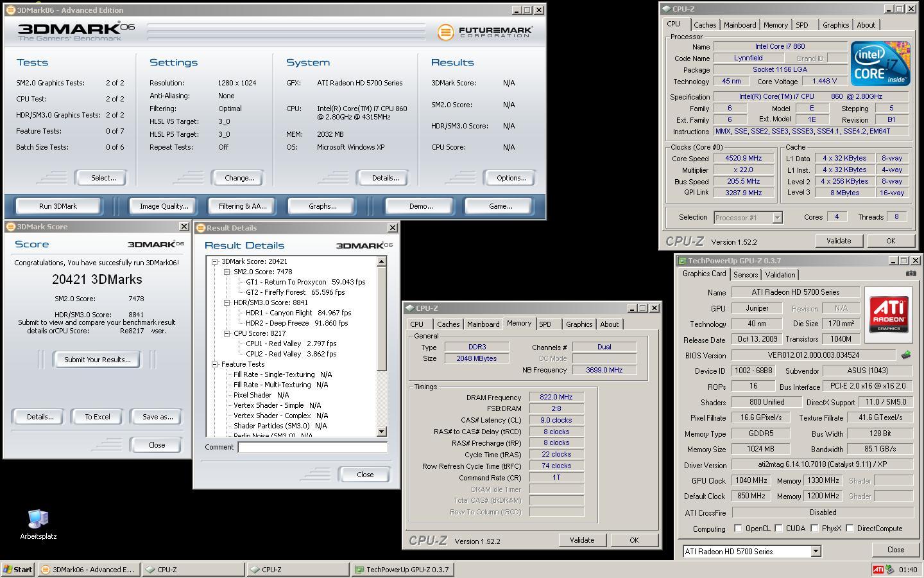Screen dimensions: 924x578
Task: Click the Windows Start button
Action: point(17,569)
